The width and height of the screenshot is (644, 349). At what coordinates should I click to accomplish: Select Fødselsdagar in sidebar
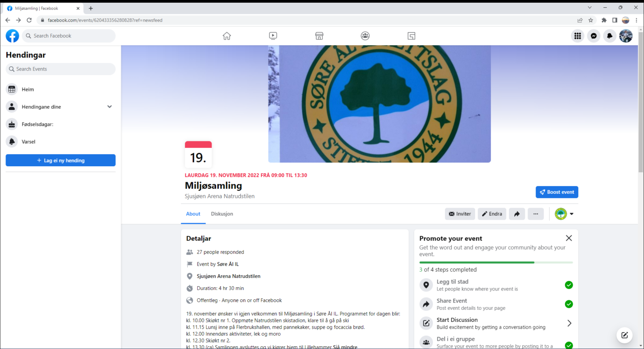coord(61,124)
